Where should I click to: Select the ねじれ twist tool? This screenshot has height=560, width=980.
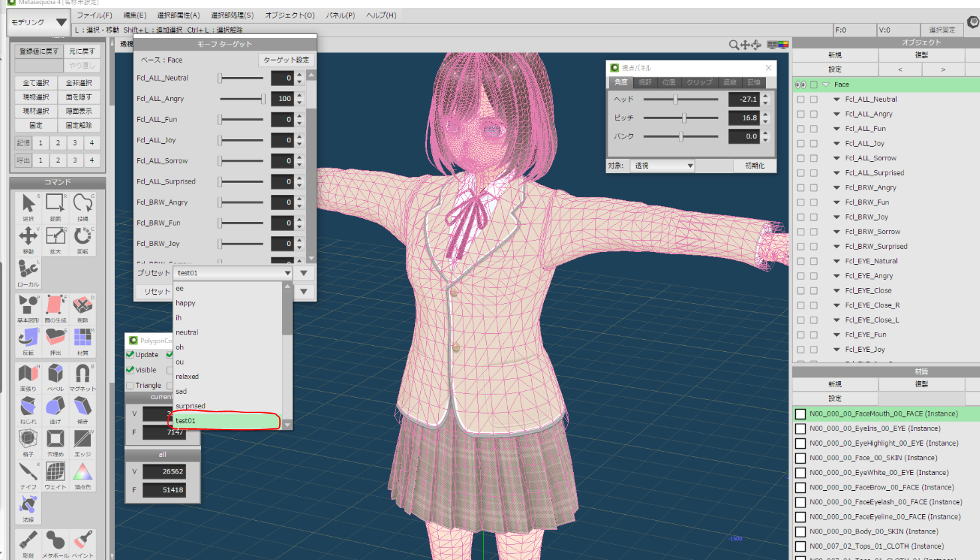tap(28, 410)
